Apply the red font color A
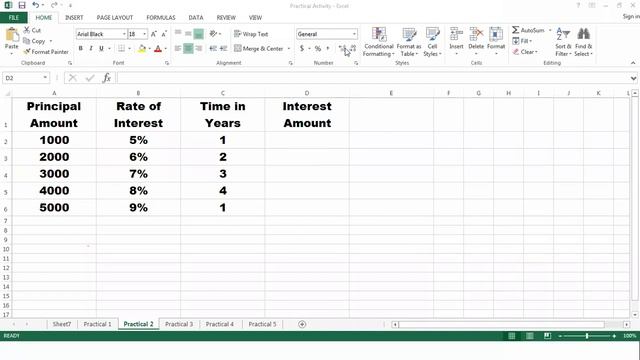 point(158,49)
